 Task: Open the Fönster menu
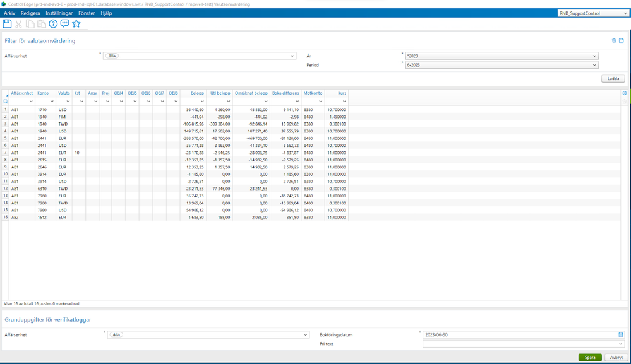(x=87, y=13)
